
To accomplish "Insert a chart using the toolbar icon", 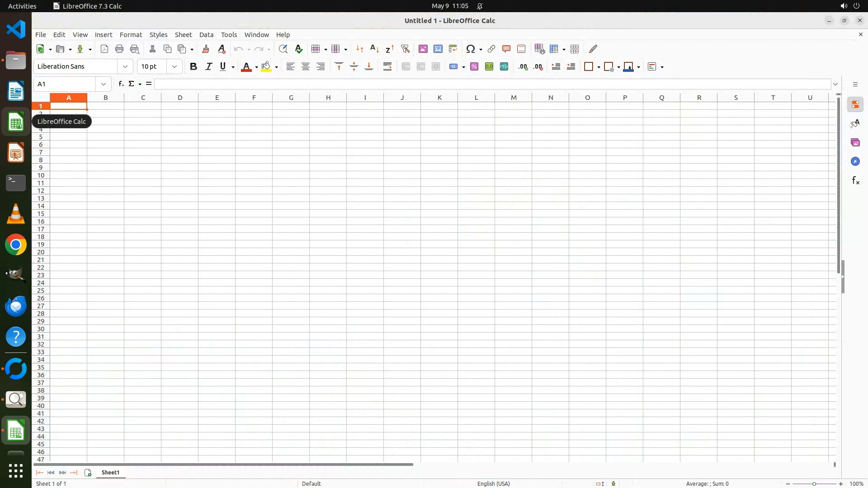I will tap(438, 49).
